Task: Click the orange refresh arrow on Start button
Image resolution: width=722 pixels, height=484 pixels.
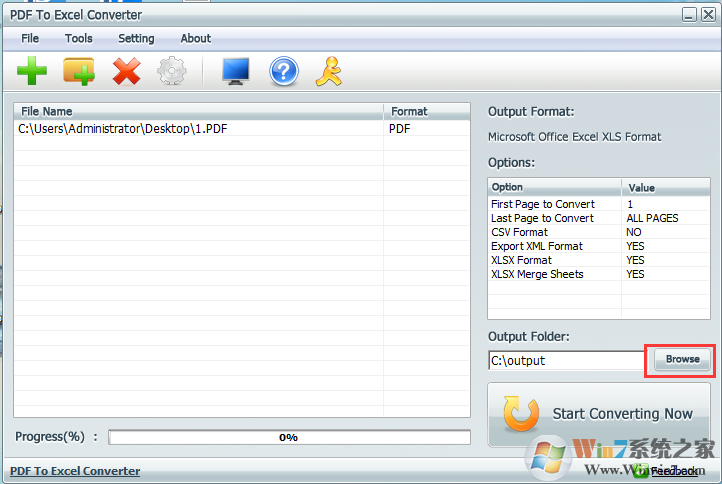Action: pyautogui.click(x=521, y=413)
